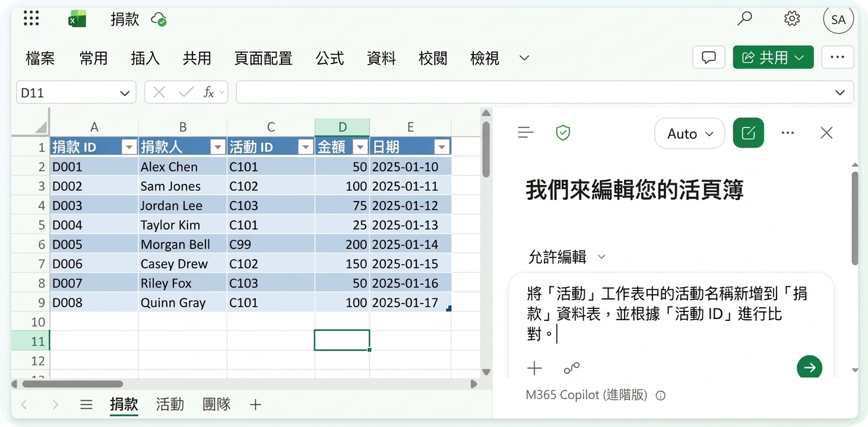Show more ribbon tabs chevron after 檢視
Screen dimensions: 868x427
(x=524, y=58)
